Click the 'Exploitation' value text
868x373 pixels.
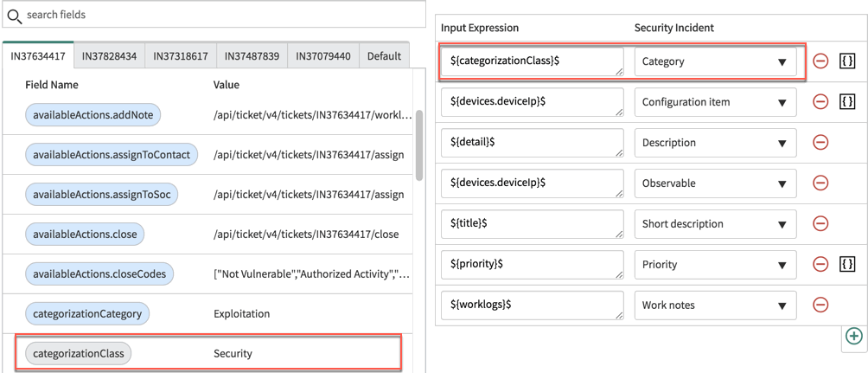tap(241, 313)
